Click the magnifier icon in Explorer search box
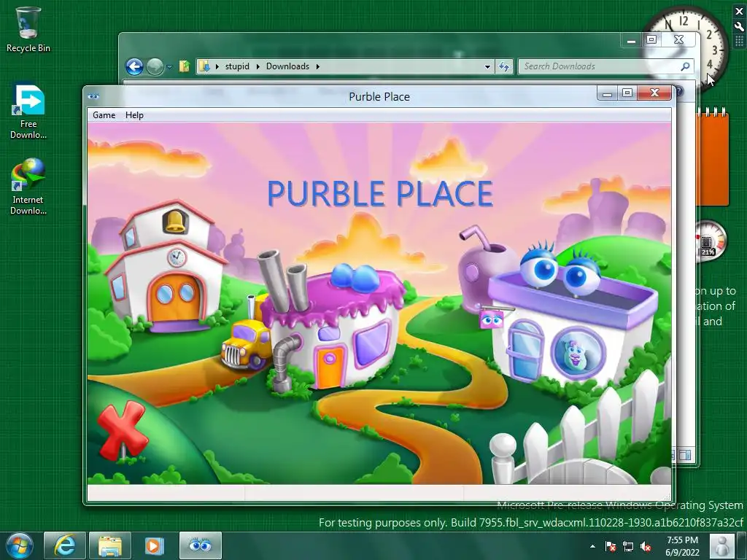 (685, 66)
